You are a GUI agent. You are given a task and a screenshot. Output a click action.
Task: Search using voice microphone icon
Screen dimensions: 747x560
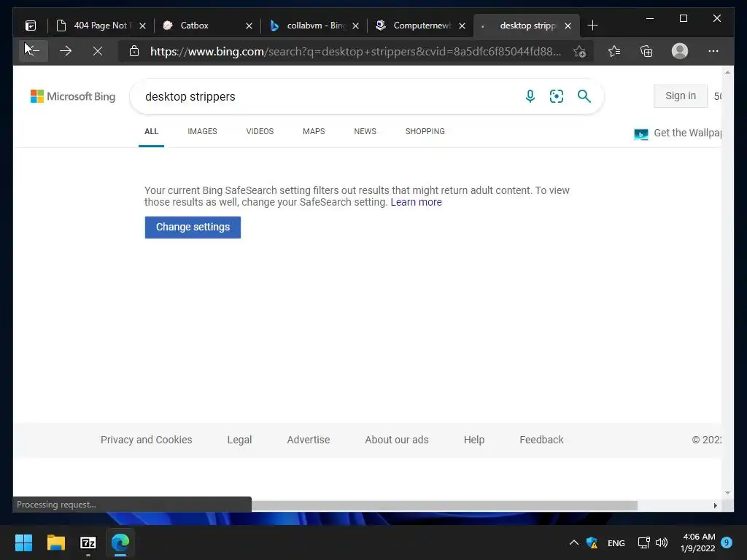pyautogui.click(x=530, y=96)
